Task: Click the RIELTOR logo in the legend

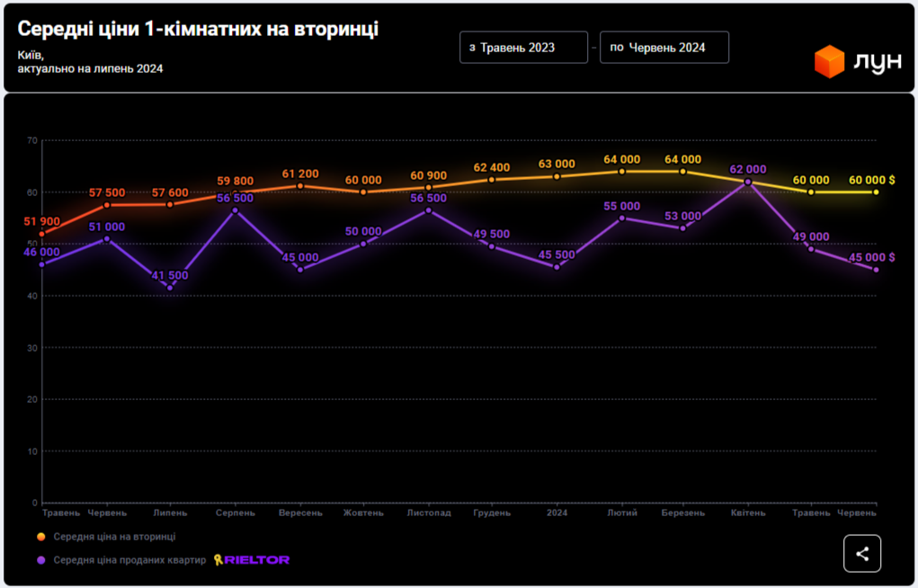Action: tap(252, 560)
